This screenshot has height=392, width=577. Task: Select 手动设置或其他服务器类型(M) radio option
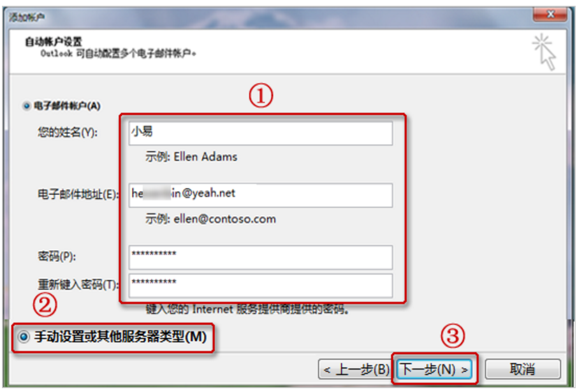click(x=24, y=337)
